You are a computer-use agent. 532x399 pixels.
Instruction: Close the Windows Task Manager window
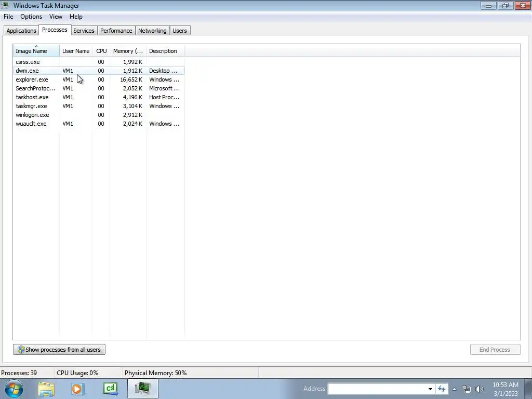[x=523, y=5]
